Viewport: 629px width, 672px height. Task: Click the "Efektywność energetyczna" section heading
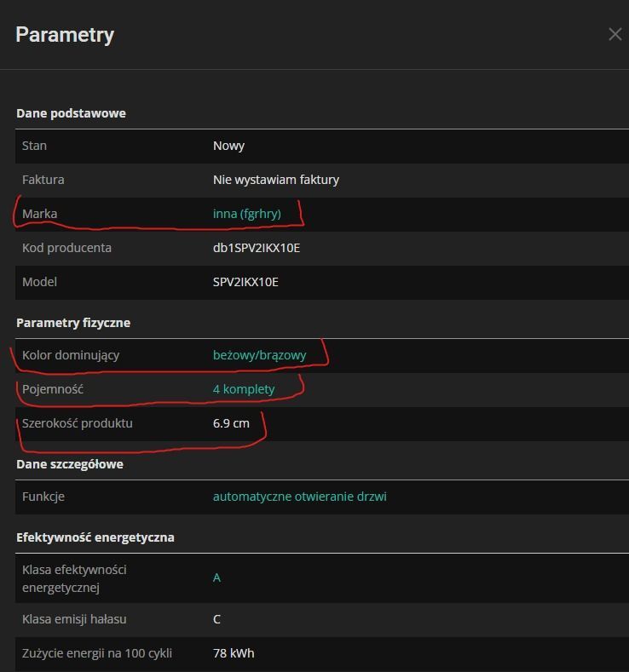[x=95, y=537]
